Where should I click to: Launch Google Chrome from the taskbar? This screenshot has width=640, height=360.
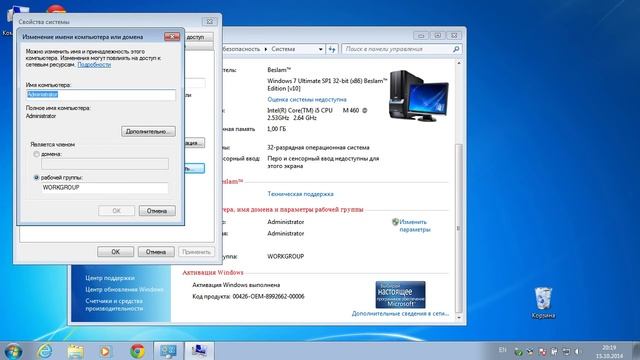(x=137, y=351)
